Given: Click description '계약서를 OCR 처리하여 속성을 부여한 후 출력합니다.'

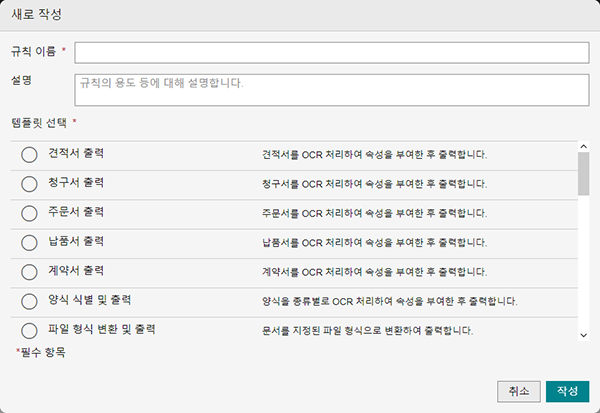Looking at the screenshot, I should pyautogui.click(x=375, y=272).
